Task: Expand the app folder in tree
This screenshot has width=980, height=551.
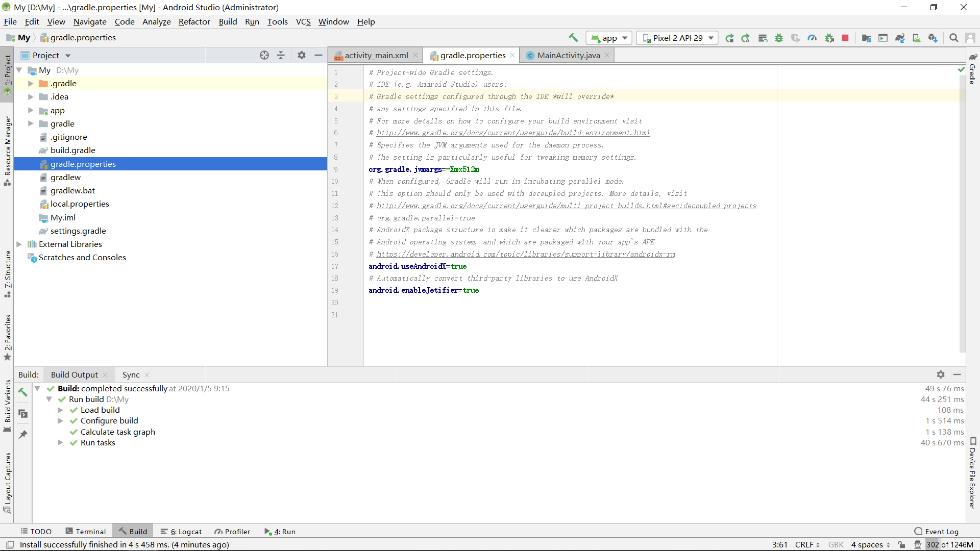Action: click(31, 110)
